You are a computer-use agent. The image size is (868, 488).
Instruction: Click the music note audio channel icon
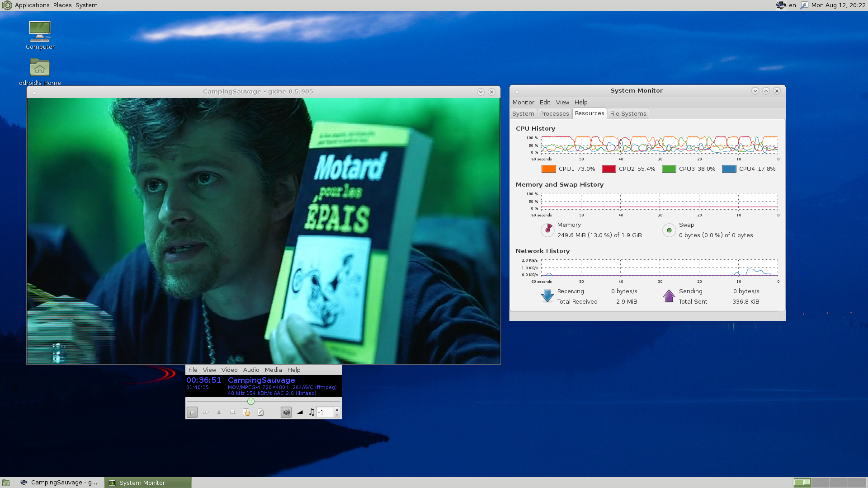pyautogui.click(x=311, y=412)
